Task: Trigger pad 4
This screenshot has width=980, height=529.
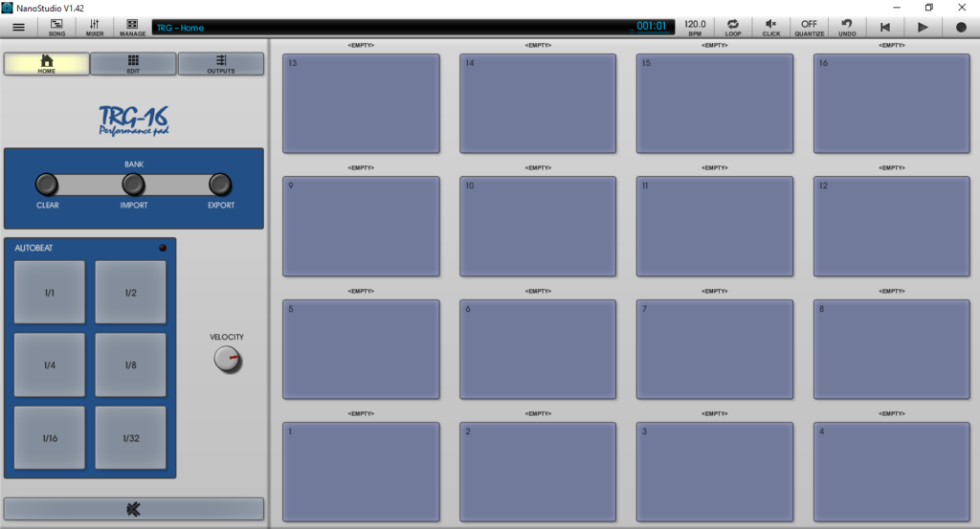Action: click(892, 472)
